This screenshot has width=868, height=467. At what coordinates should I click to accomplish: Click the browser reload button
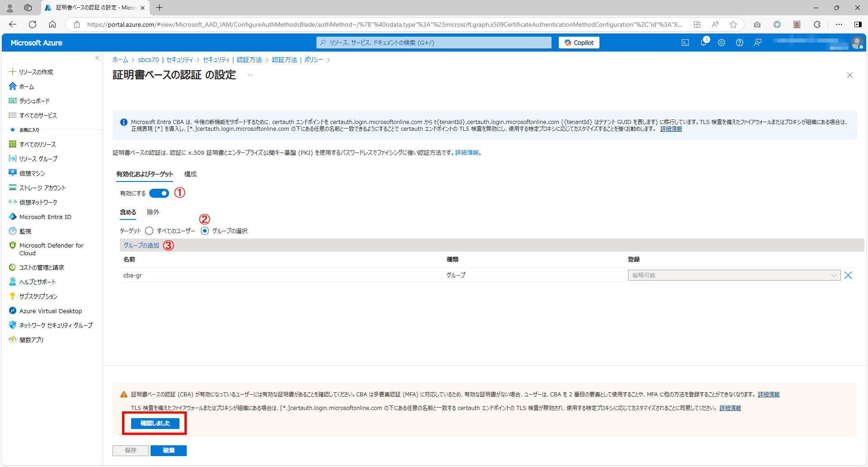point(33,24)
